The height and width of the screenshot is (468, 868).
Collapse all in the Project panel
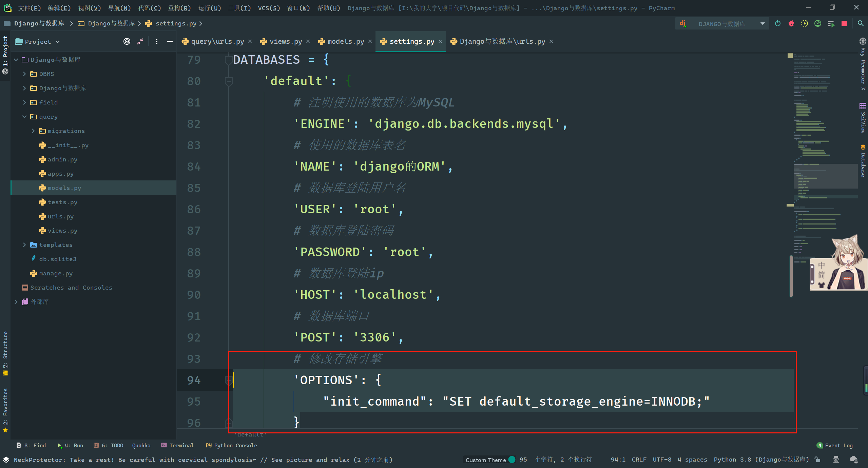click(x=140, y=41)
